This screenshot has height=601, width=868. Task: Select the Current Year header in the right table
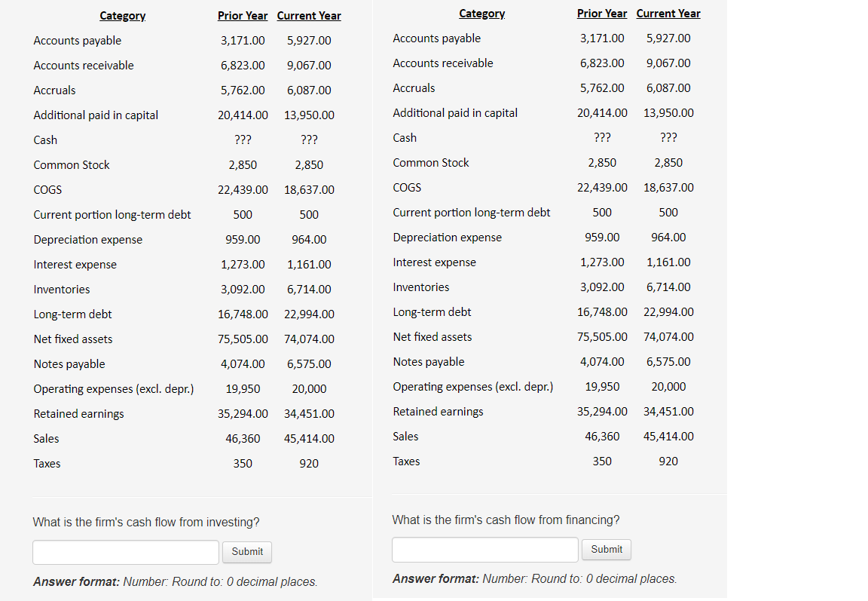click(668, 13)
